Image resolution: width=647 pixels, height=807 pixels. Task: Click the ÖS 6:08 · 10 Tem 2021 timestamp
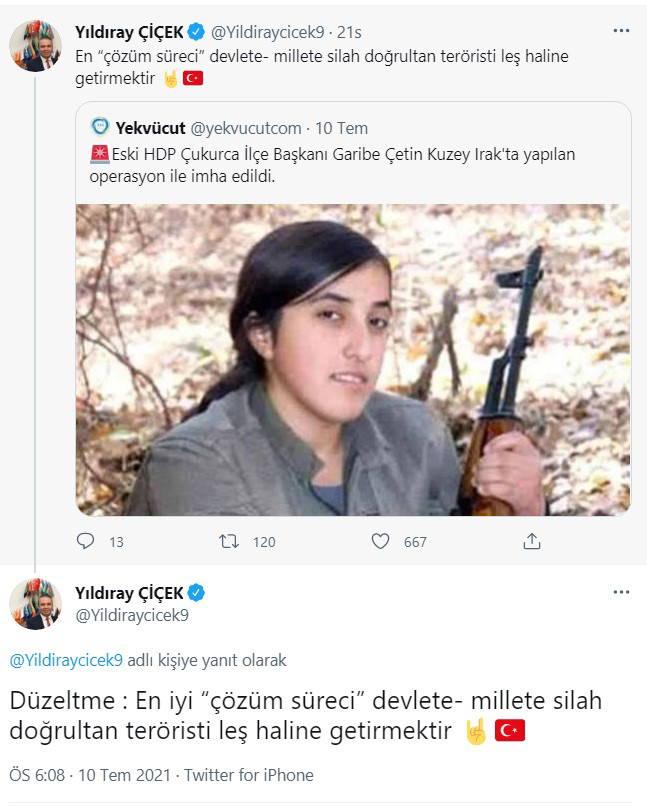[x=92, y=775]
